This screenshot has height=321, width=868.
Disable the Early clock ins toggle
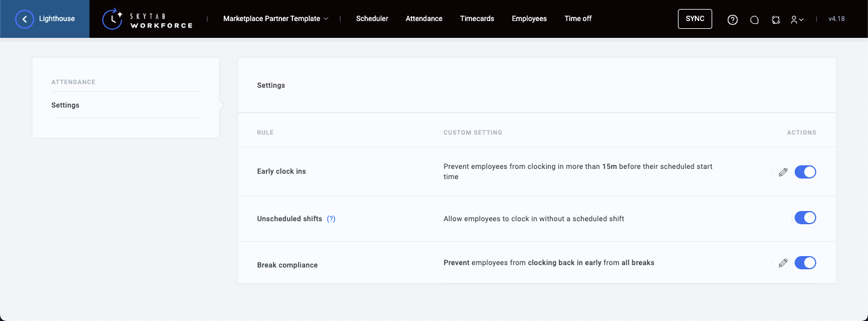(x=805, y=172)
